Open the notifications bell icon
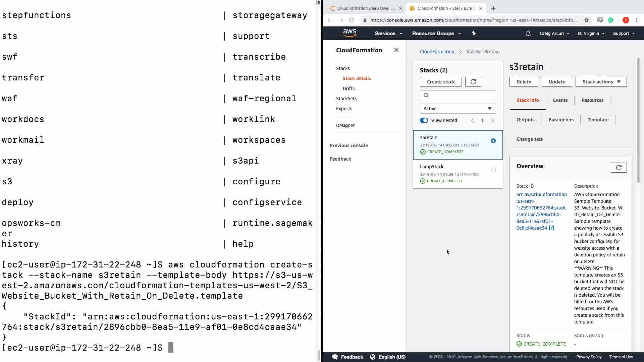The width and height of the screenshot is (644, 362). (528, 34)
